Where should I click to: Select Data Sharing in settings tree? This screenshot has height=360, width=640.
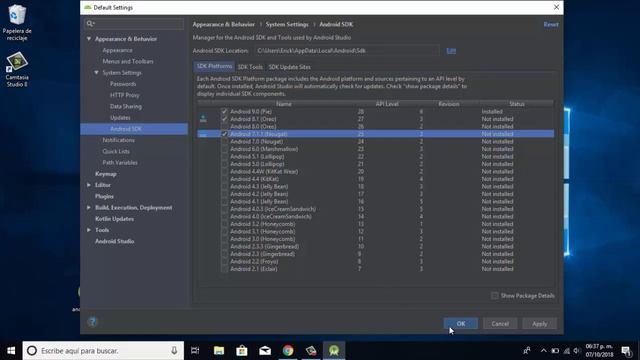[126, 106]
